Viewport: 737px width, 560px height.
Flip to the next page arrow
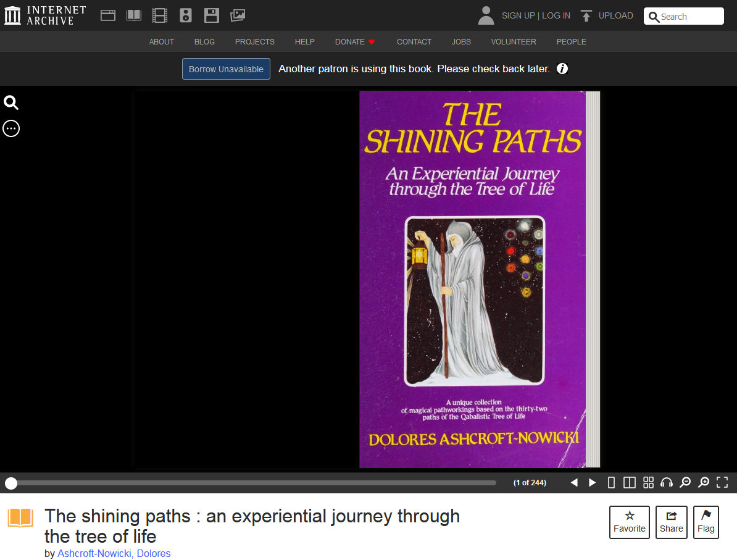tap(592, 482)
